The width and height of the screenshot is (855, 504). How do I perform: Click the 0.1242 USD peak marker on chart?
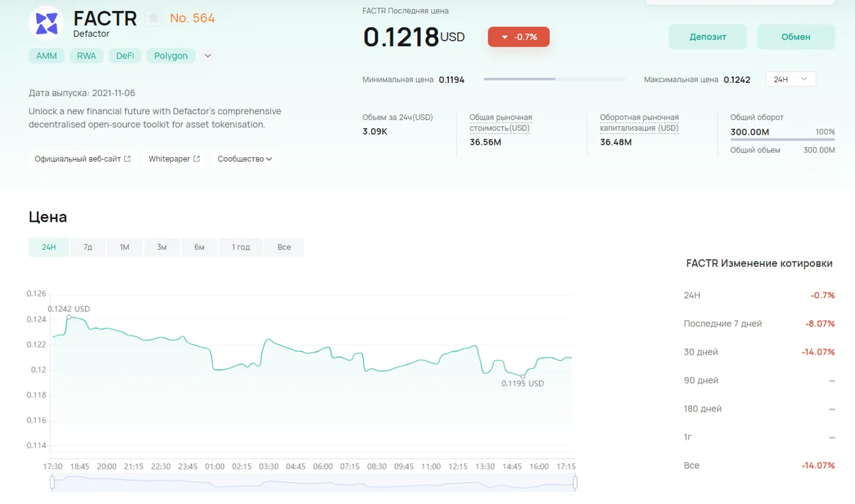tap(69, 317)
